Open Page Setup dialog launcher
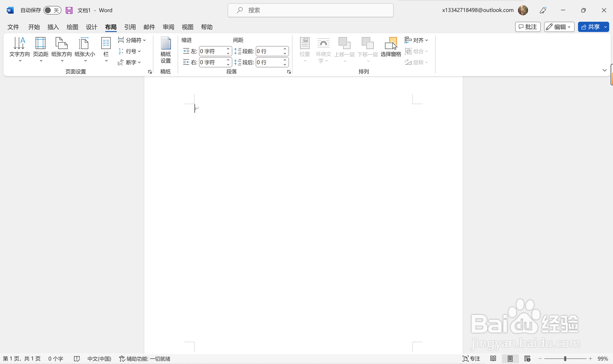 coord(150,72)
